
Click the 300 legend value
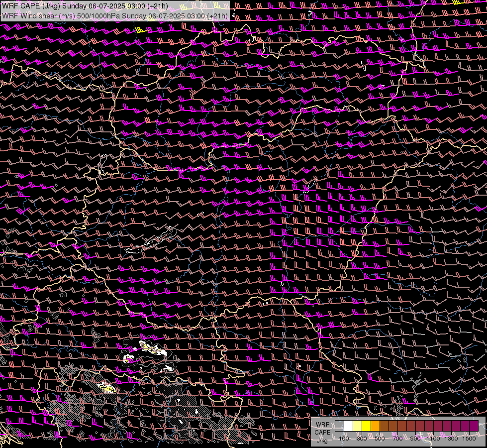pyautogui.click(x=362, y=439)
